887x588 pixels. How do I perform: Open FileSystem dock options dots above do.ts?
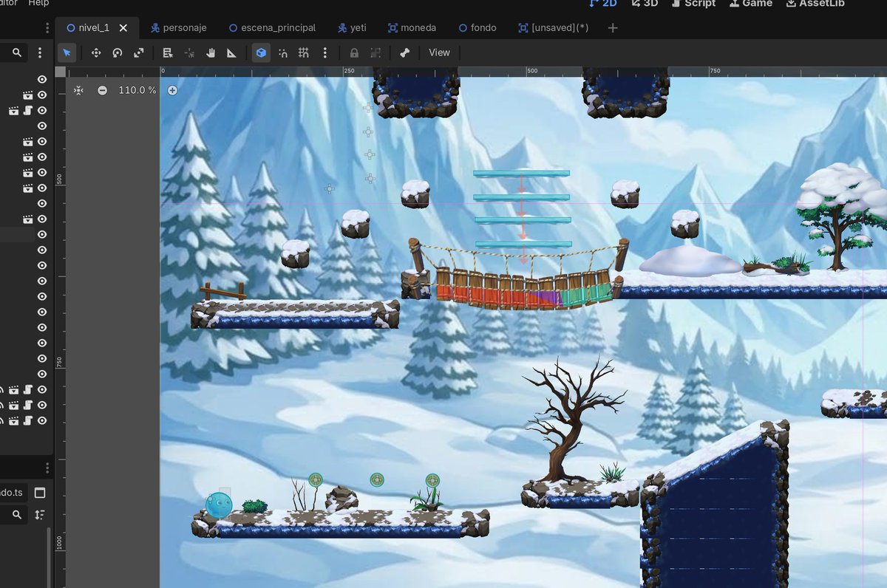[x=48, y=468]
